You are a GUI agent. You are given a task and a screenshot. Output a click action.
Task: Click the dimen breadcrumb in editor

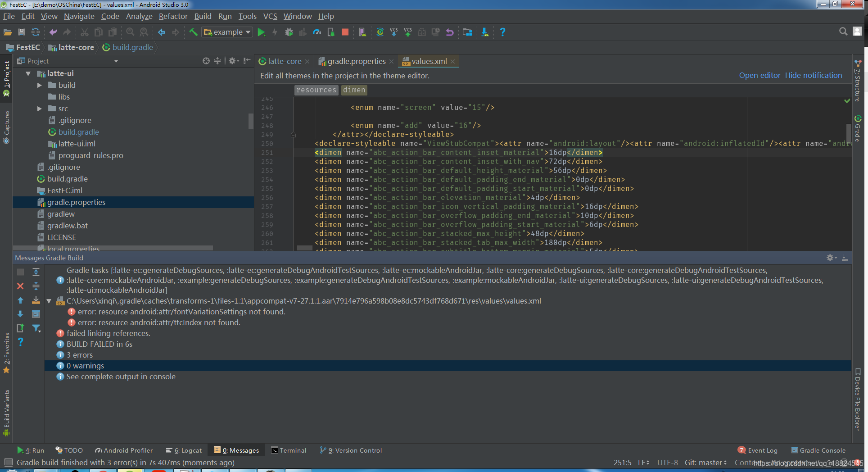coord(354,90)
